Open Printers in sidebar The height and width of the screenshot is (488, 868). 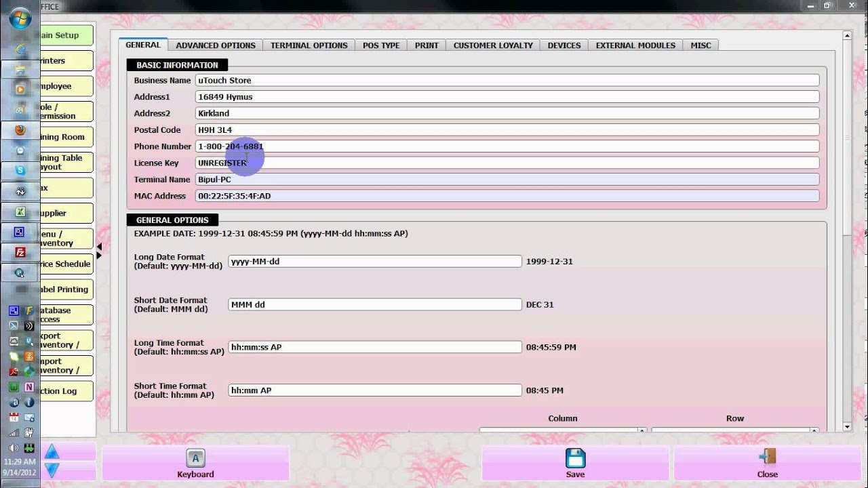[x=66, y=60]
